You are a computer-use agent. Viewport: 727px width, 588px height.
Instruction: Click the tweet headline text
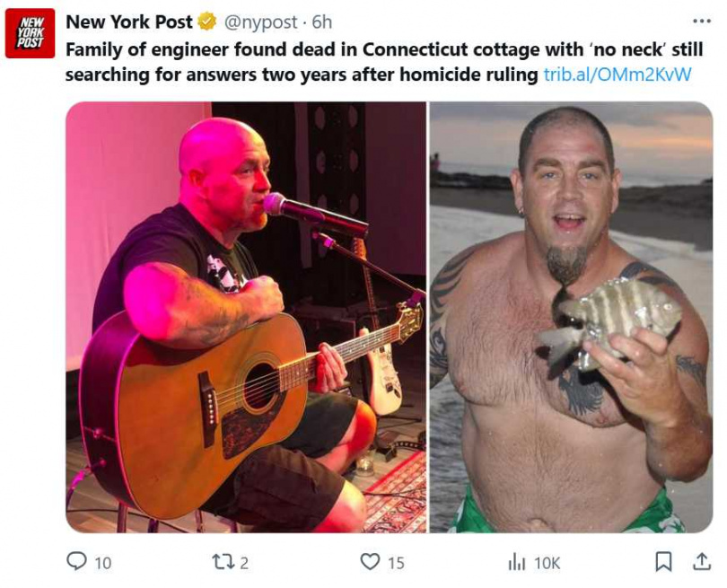[304, 62]
